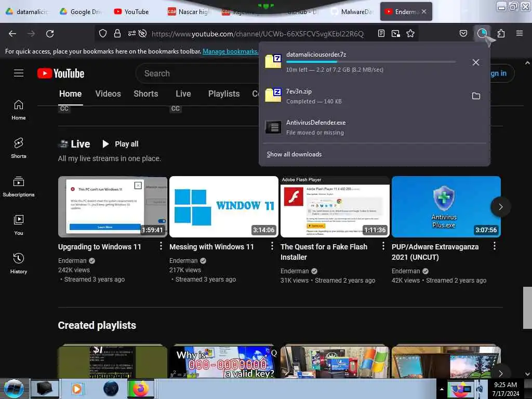
Task: Open options for Messing with Windows 11
Action: pyautogui.click(x=272, y=246)
